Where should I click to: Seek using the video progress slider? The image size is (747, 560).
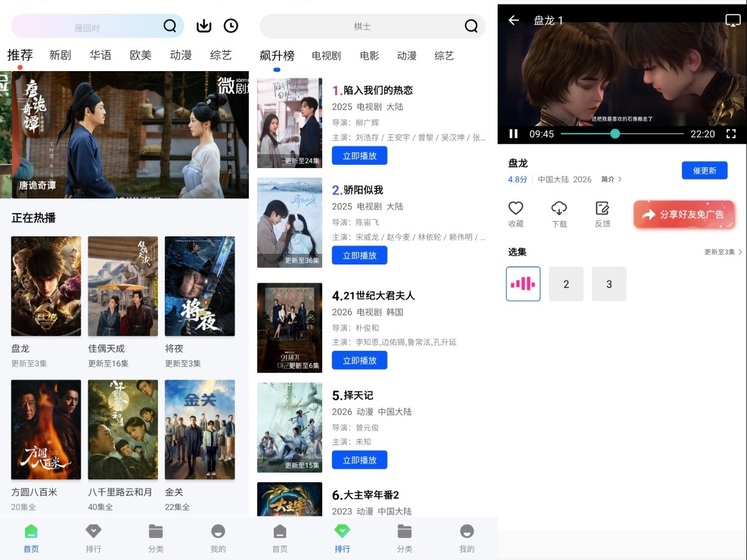pos(622,134)
